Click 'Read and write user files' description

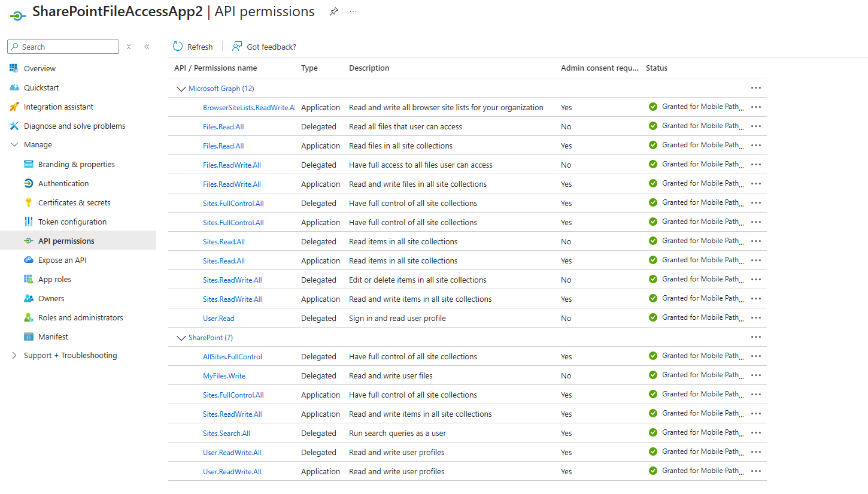click(x=391, y=376)
